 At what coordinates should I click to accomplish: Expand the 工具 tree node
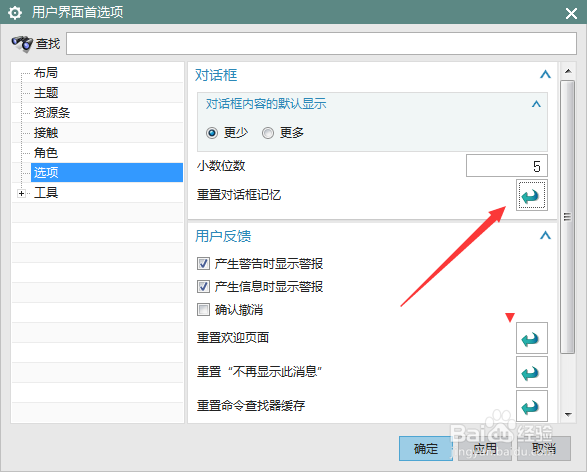[x=21, y=194]
